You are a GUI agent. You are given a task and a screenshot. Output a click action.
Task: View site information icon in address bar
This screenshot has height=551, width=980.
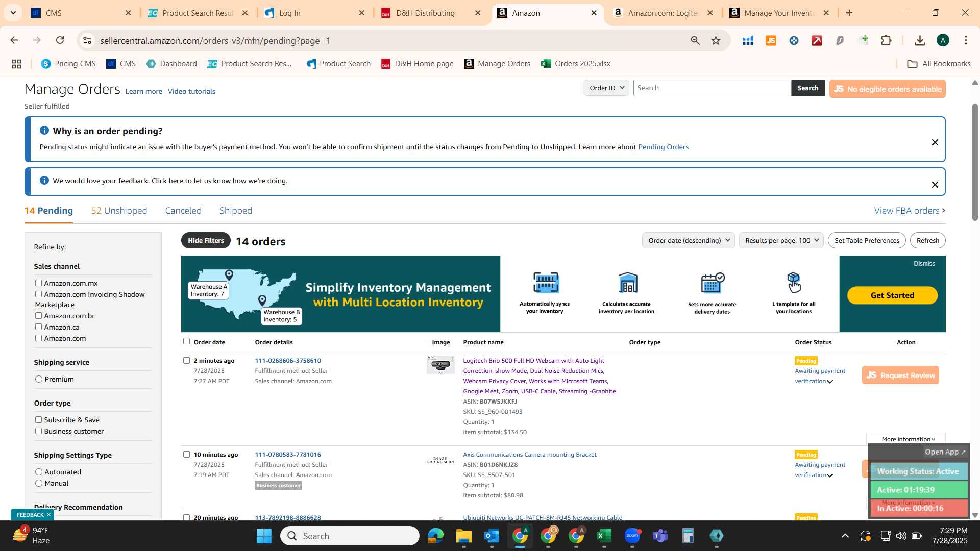[87, 40]
